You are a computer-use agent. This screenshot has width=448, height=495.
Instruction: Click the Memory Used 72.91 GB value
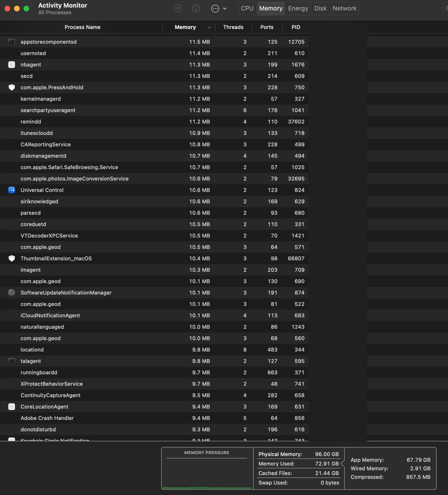(327, 464)
